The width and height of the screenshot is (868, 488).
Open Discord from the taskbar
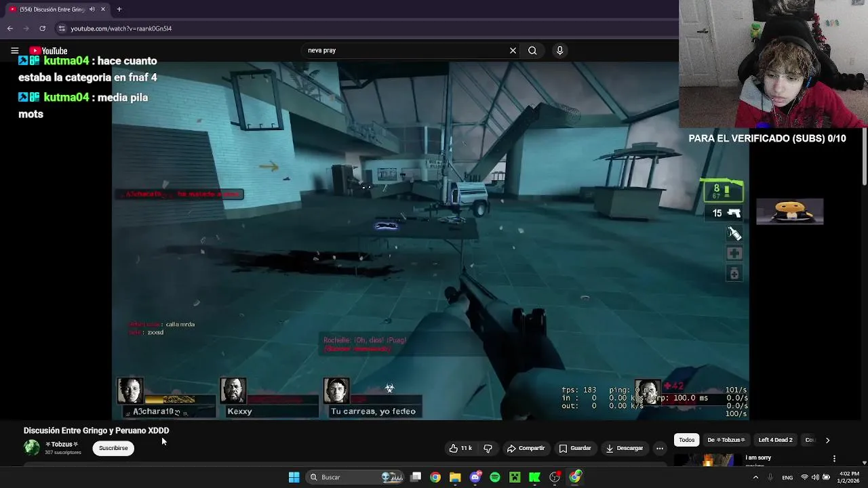pyautogui.click(x=475, y=477)
